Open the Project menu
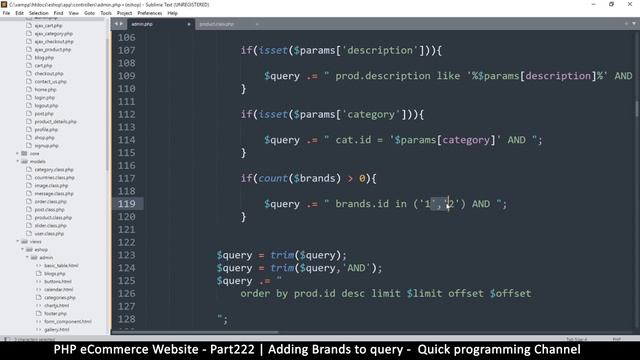The height and width of the screenshot is (360, 640). (x=124, y=13)
